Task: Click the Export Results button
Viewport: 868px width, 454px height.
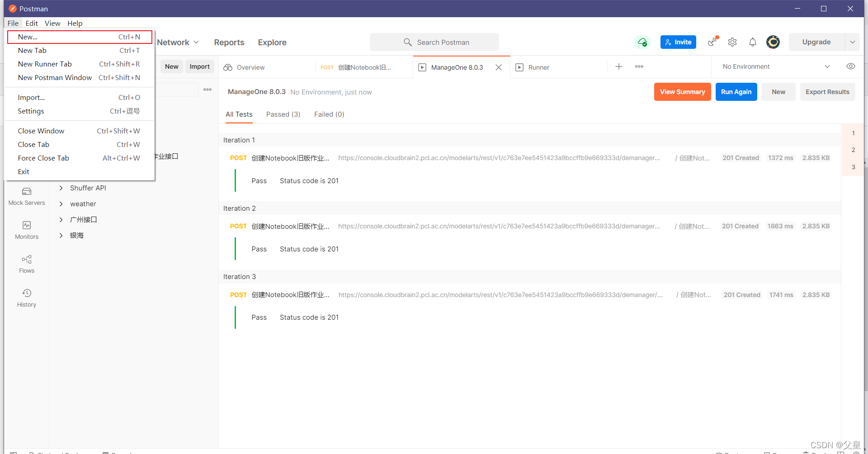Action: (x=827, y=92)
